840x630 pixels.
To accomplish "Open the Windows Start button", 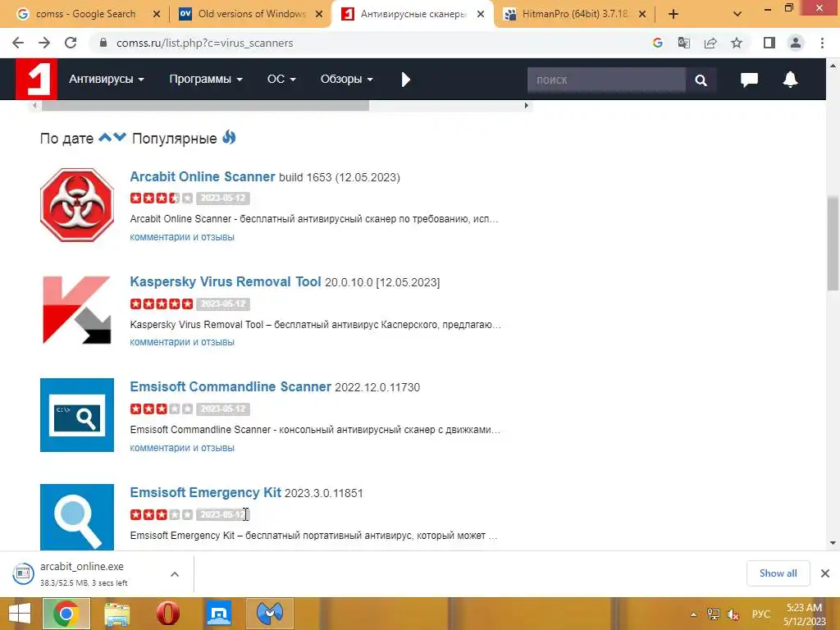I will point(20,614).
